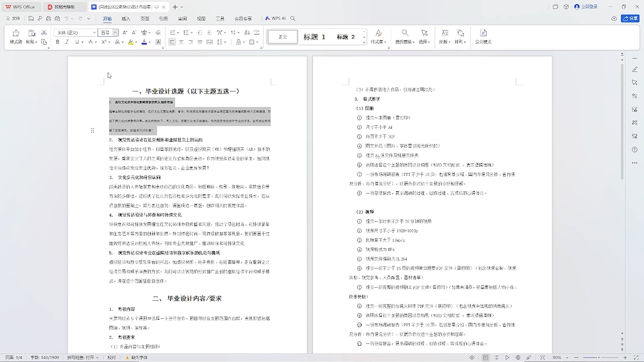Select center alignment button
The height and width of the screenshot is (362, 644).
(181, 42)
